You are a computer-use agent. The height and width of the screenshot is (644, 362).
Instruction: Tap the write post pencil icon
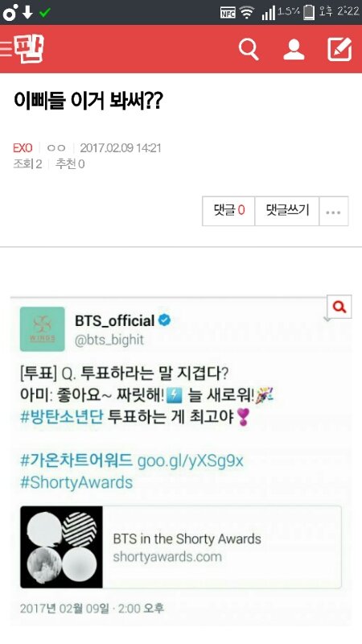click(x=339, y=49)
